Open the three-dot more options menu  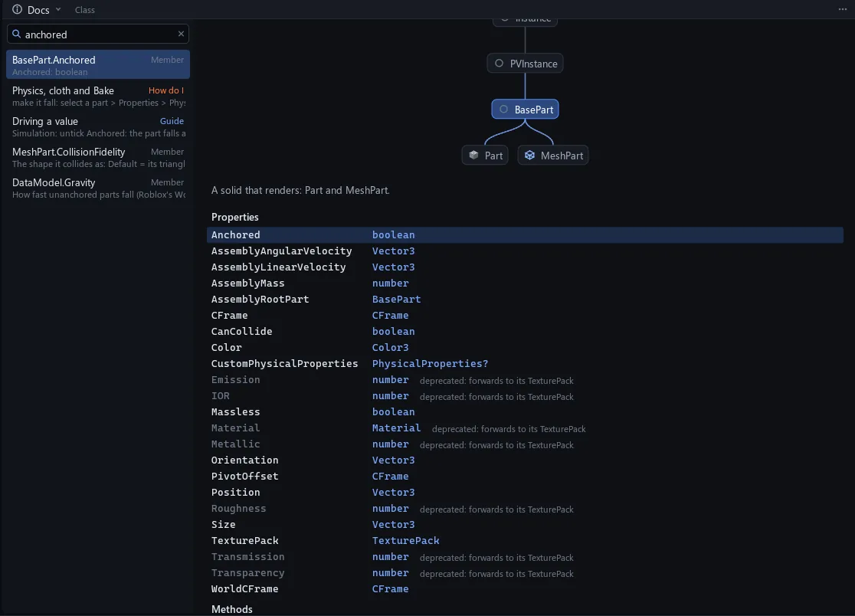pyautogui.click(x=843, y=9)
